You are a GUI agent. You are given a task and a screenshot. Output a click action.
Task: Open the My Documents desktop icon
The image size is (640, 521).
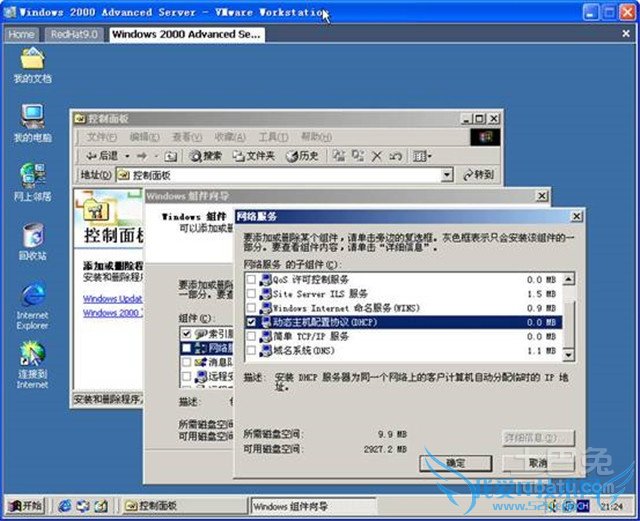(x=32, y=66)
